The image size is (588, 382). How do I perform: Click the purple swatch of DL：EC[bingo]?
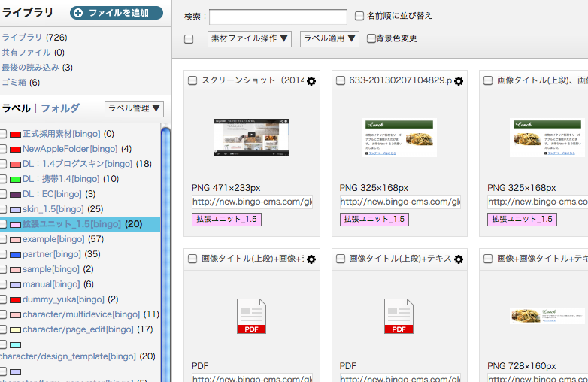click(x=15, y=195)
